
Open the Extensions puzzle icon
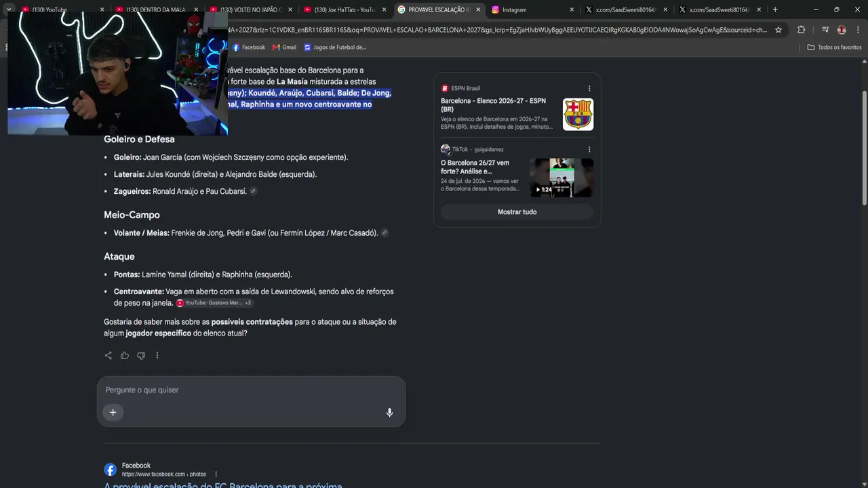coord(801,30)
